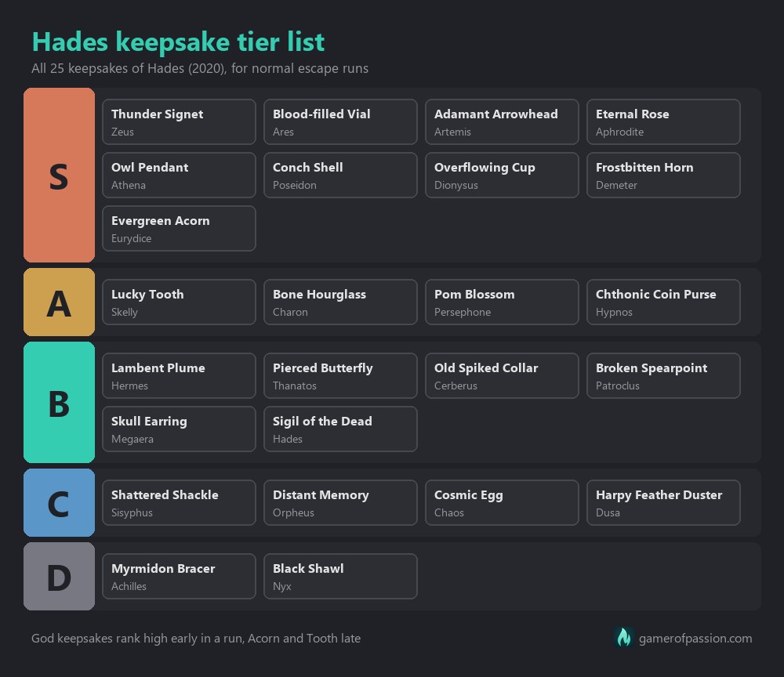
Task: Click the Distant Memory card
Action: coord(340,502)
